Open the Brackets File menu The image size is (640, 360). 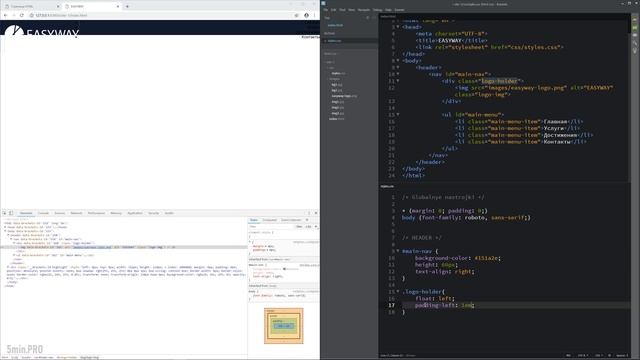tap(326, 10)
